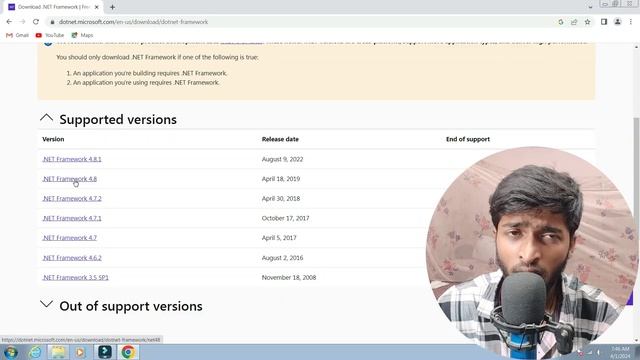Image resolution: width=640 pixels, height=360 pixels.
Task: Open .NET Framework 3.5 SP1 link
Action: (x=76, y=277)
